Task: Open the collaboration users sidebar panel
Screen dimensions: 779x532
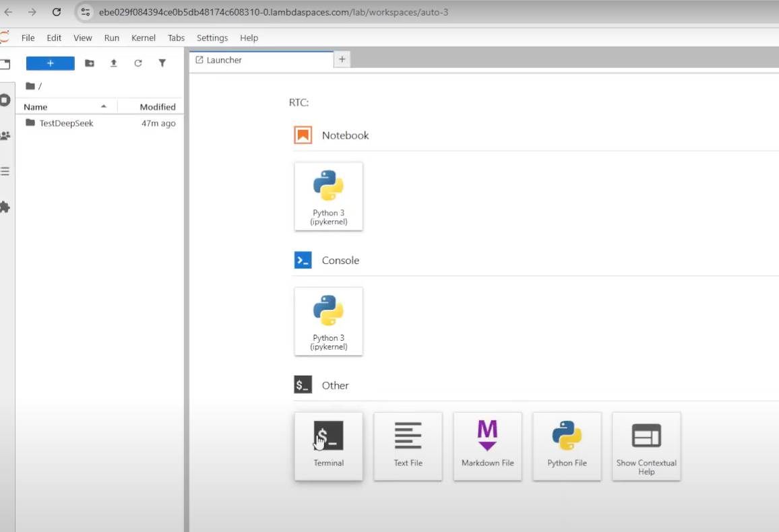Action: tap(5, 135)
